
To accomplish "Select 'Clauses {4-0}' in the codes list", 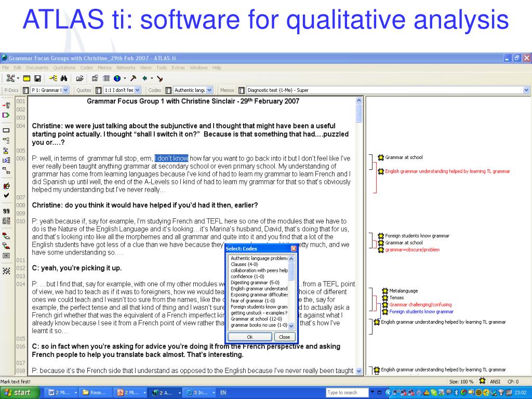I will 244,264.
